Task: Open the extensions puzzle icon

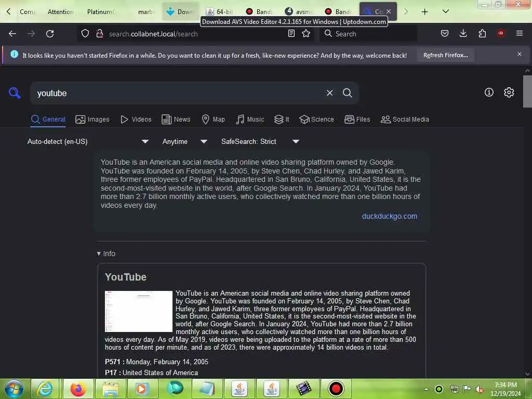Action: pos(482,34)
